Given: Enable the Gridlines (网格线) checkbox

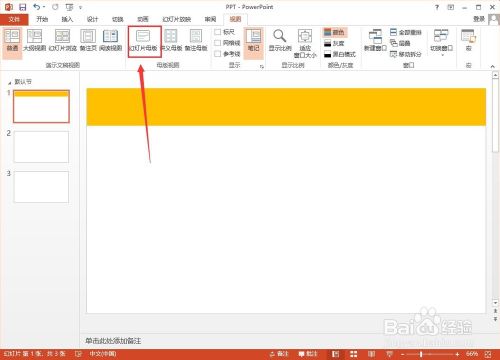Looking at the screenshot, I should (218, 43).
